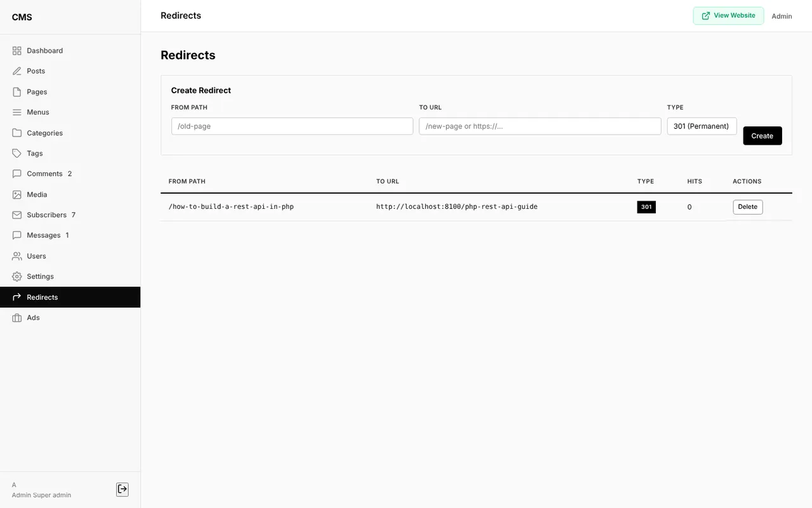
Task: Click the CMS logo text
Action: [22, 17]
